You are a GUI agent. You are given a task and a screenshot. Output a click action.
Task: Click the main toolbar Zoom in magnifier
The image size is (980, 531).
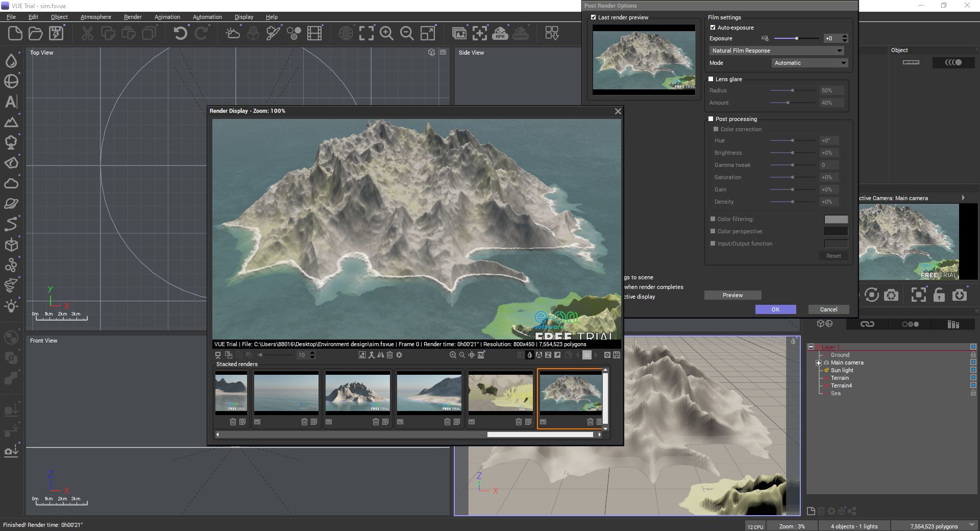(387, 34)
